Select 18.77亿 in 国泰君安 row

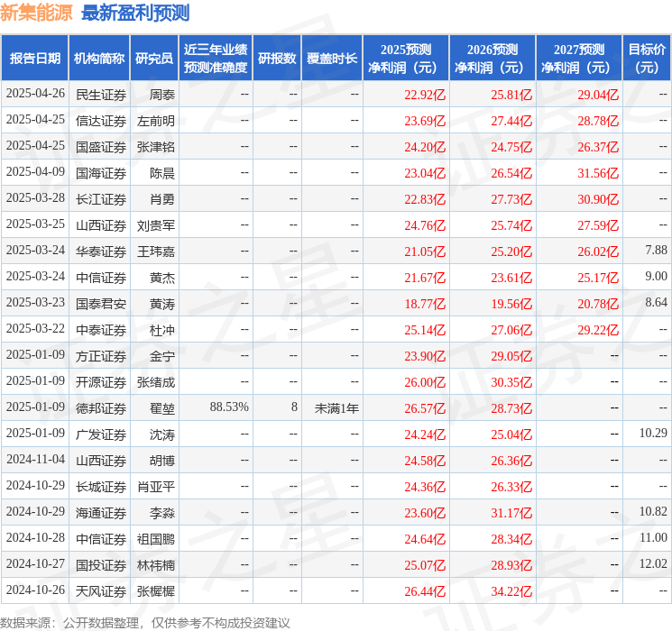[425, 304]
